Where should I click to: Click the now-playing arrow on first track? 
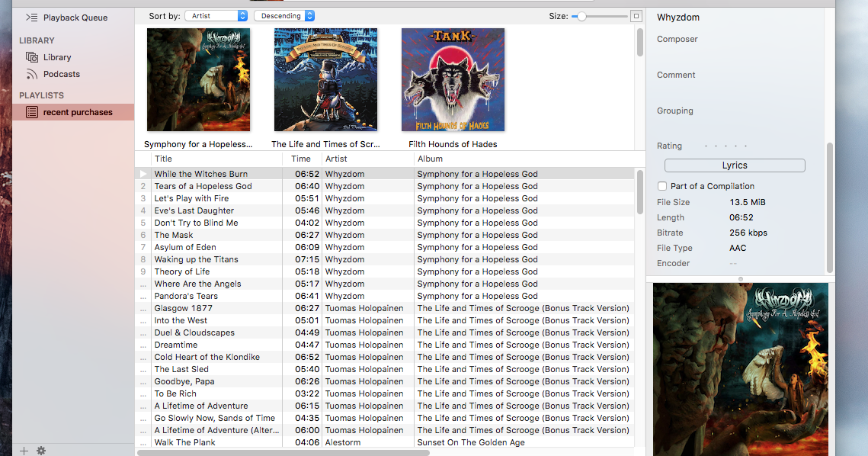coord(143,174)
